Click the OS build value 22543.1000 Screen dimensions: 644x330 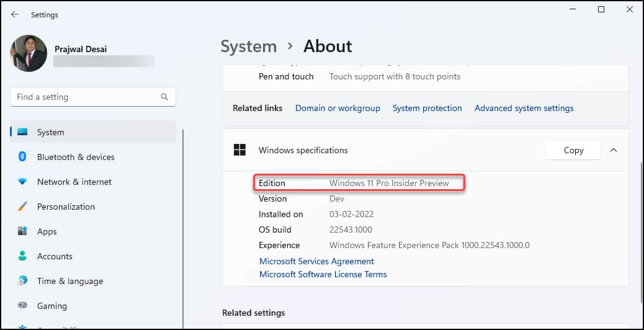(351, 230)
